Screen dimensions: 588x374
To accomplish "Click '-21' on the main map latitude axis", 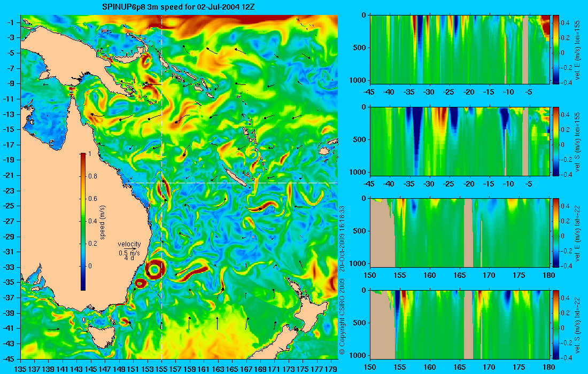I will [x=11, y=175].
